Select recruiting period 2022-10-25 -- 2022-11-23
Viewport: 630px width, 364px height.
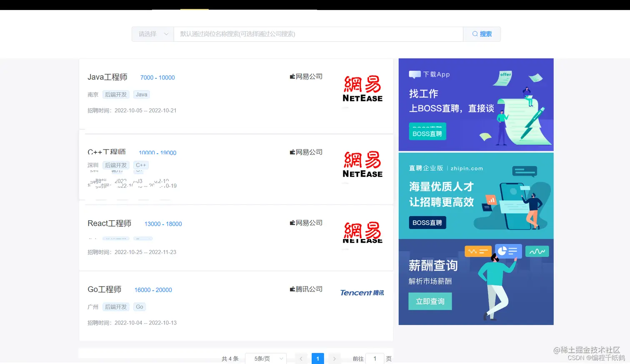[145, 252]
